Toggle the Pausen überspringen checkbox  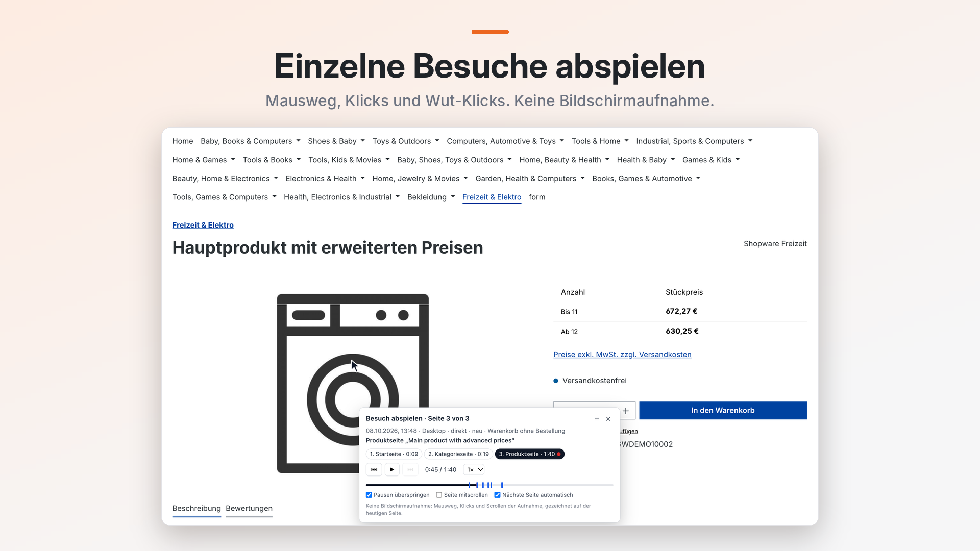pos(369,495)
